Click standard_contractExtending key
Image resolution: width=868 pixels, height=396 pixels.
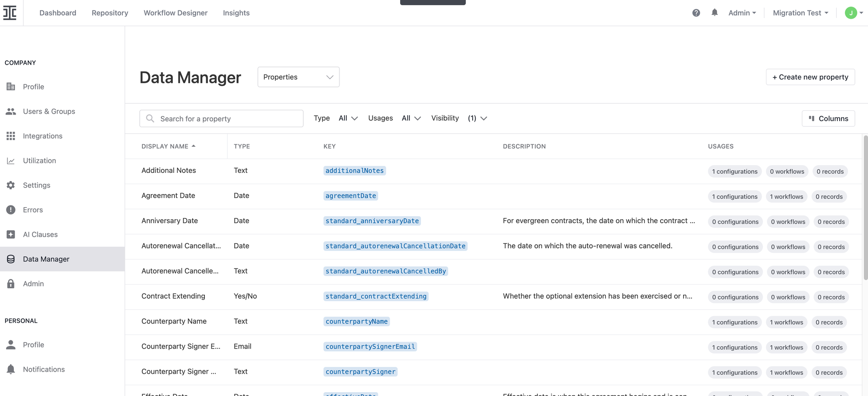tap(376, 297)
